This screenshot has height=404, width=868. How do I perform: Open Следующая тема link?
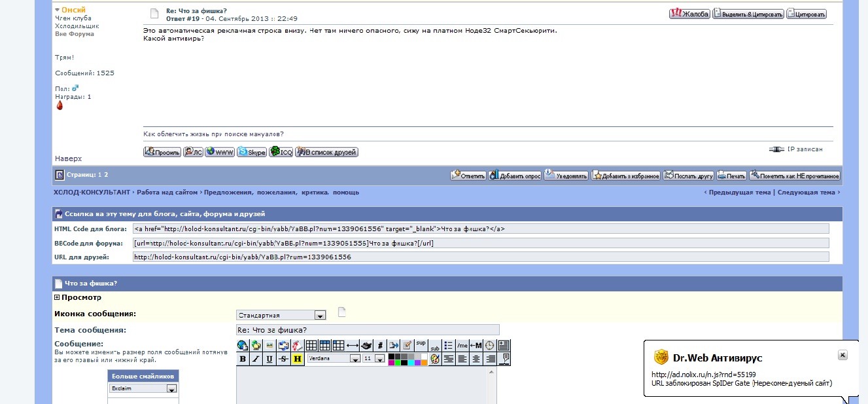[807, 193]
